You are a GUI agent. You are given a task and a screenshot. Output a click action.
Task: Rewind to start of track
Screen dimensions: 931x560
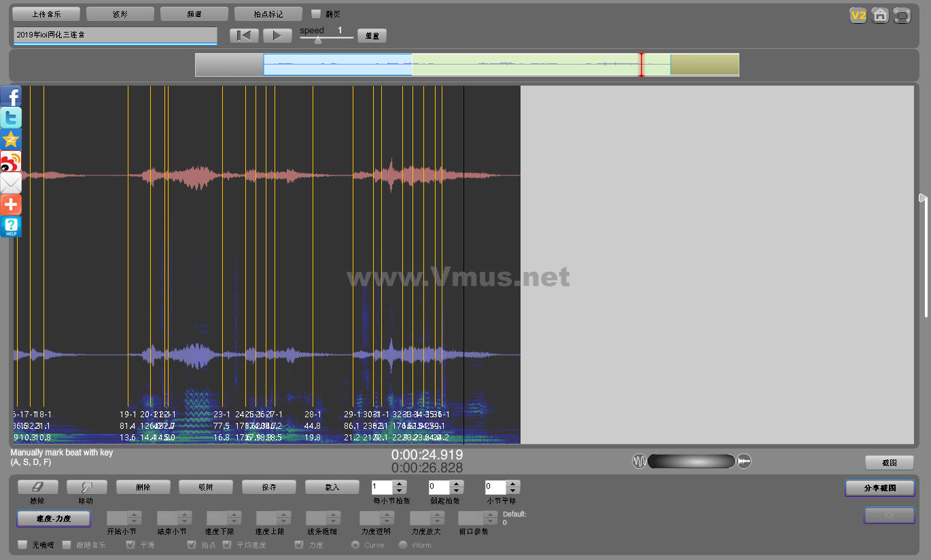(x=244, y=35)
